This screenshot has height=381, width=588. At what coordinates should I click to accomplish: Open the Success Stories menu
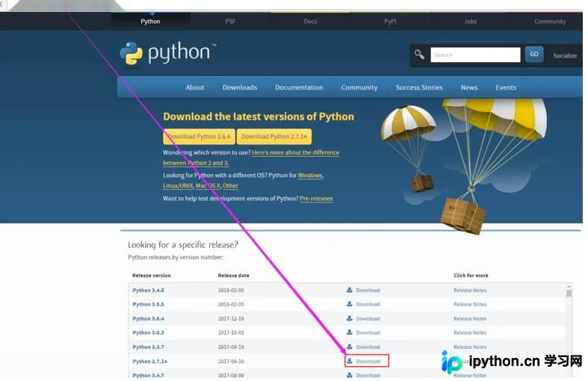tap(419, 87)
